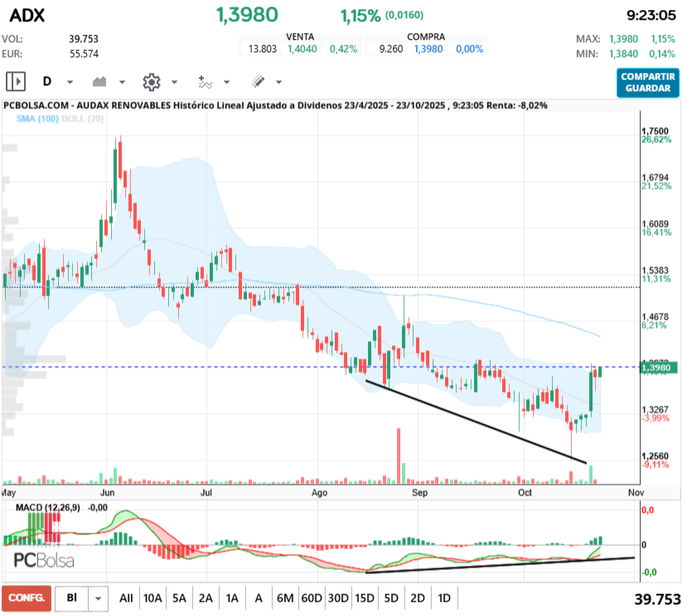Open the BI selector dropdown arrow

(x=99, y=598)
